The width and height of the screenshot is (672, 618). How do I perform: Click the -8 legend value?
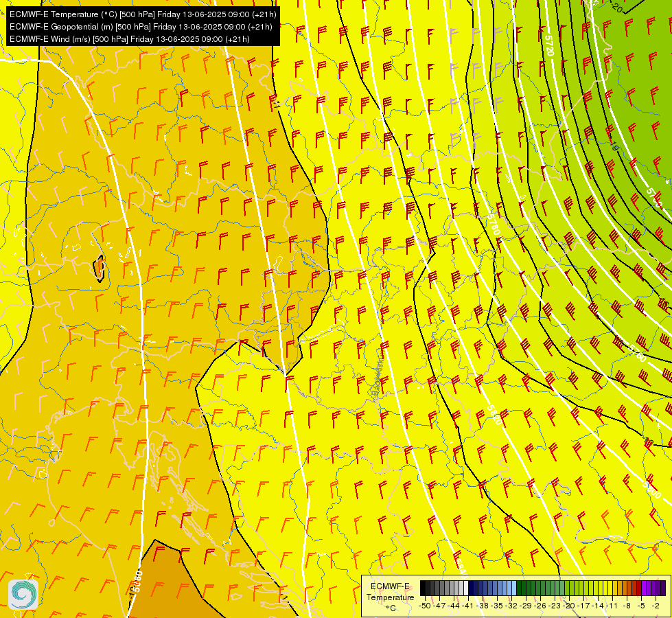[627, 606]
